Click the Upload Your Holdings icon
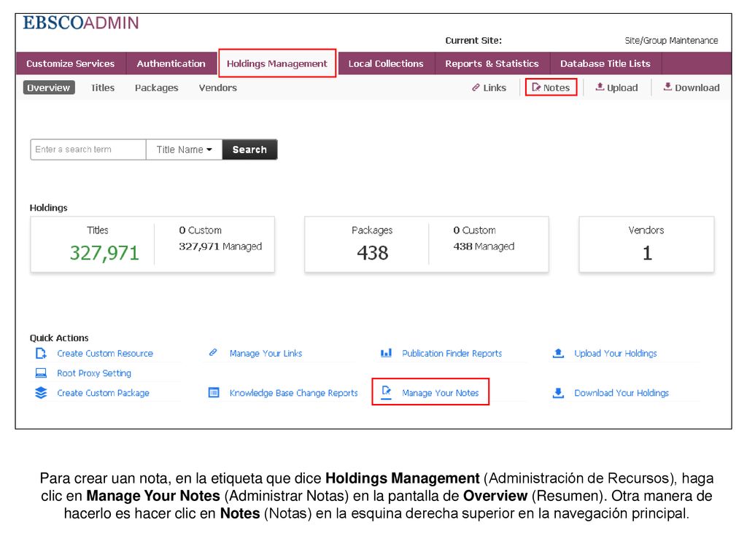Image resolution: width=747 pixels, height=560 pixels. point(558,353)
